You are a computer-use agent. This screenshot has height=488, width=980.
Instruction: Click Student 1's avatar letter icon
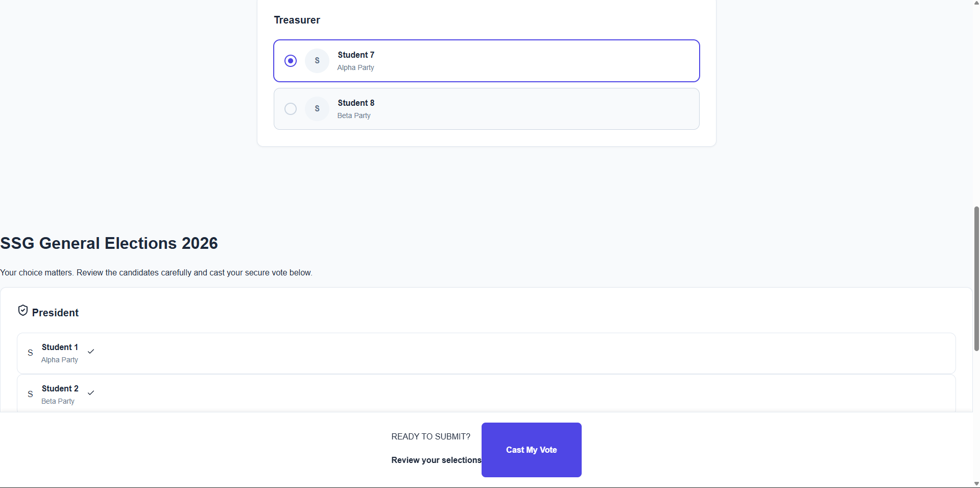coord(30,353)
